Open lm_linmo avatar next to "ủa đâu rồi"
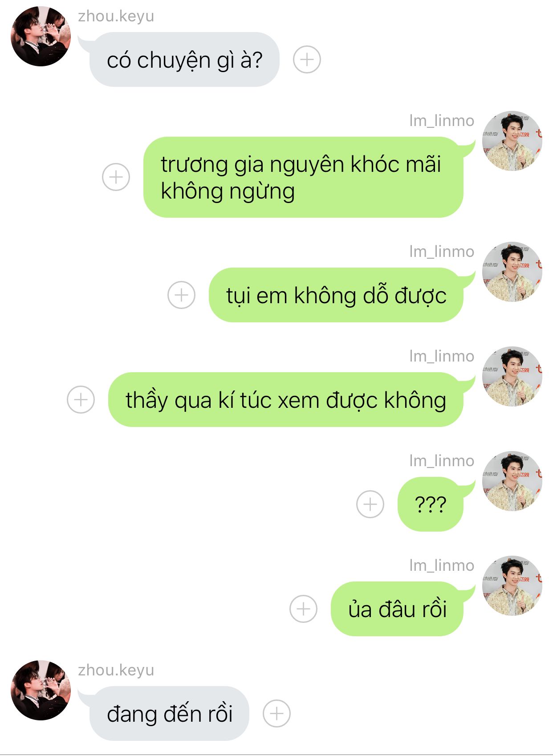 click(512, 585)
